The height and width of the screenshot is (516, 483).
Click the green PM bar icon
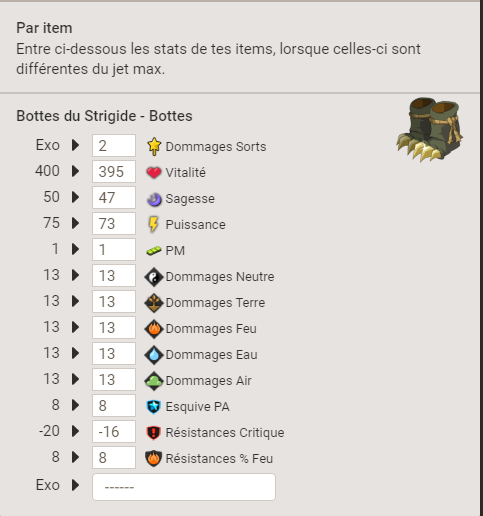[x=154, y=250]
